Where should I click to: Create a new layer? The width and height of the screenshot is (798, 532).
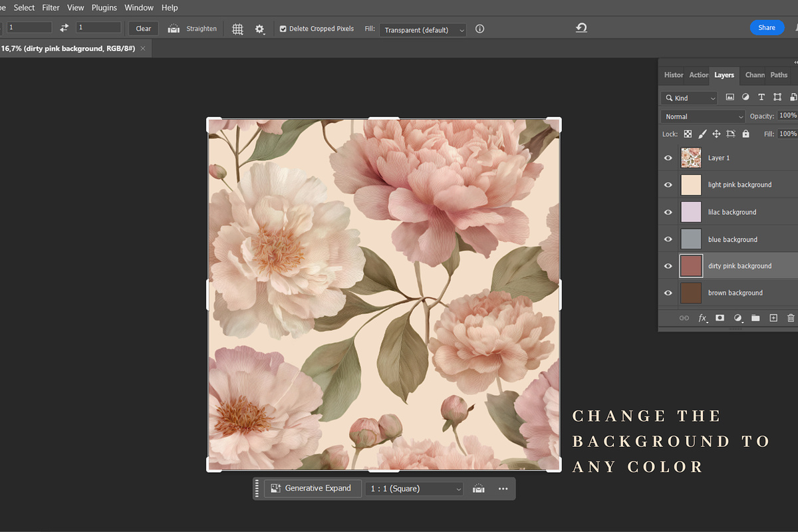click(773, 318)
